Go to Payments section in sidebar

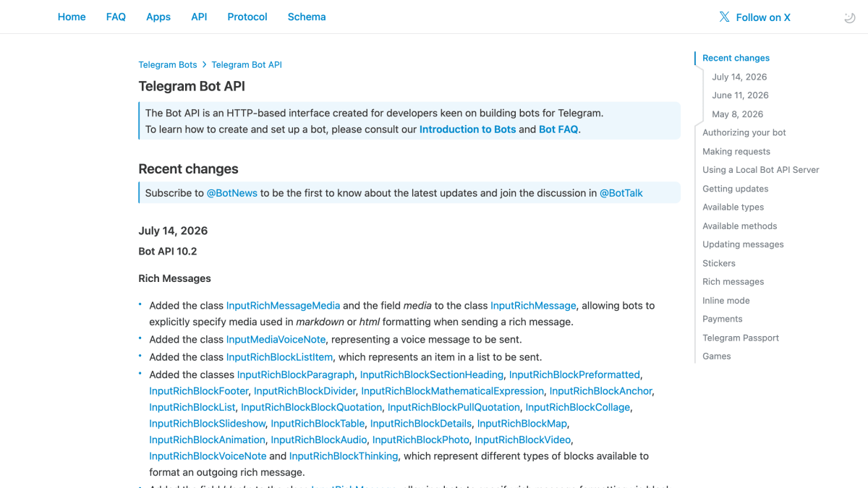[x=723, y=319]
